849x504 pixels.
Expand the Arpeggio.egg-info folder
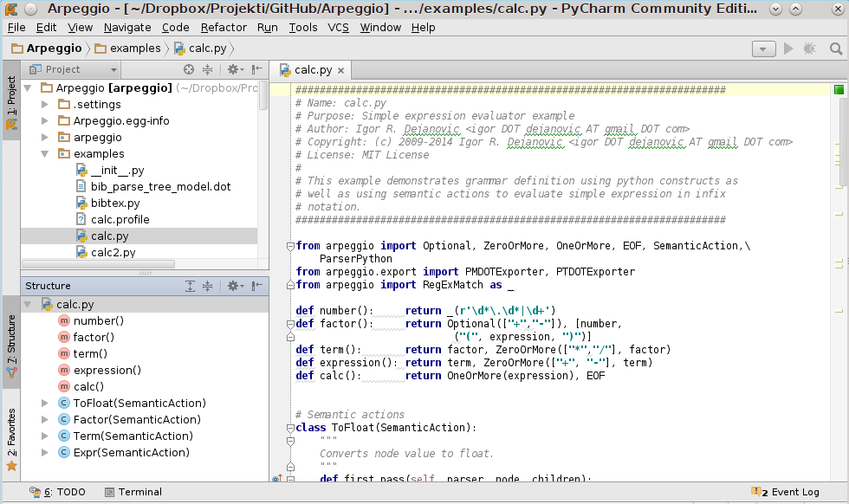[45, 120]
